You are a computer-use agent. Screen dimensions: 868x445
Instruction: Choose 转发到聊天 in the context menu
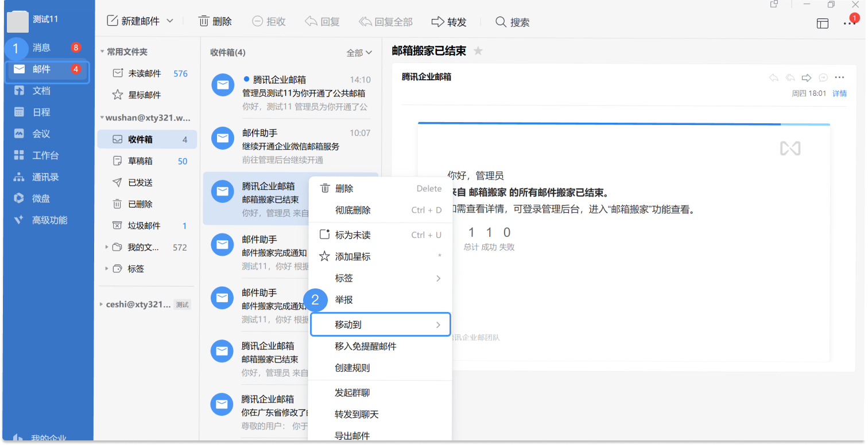tap(380, 415)
